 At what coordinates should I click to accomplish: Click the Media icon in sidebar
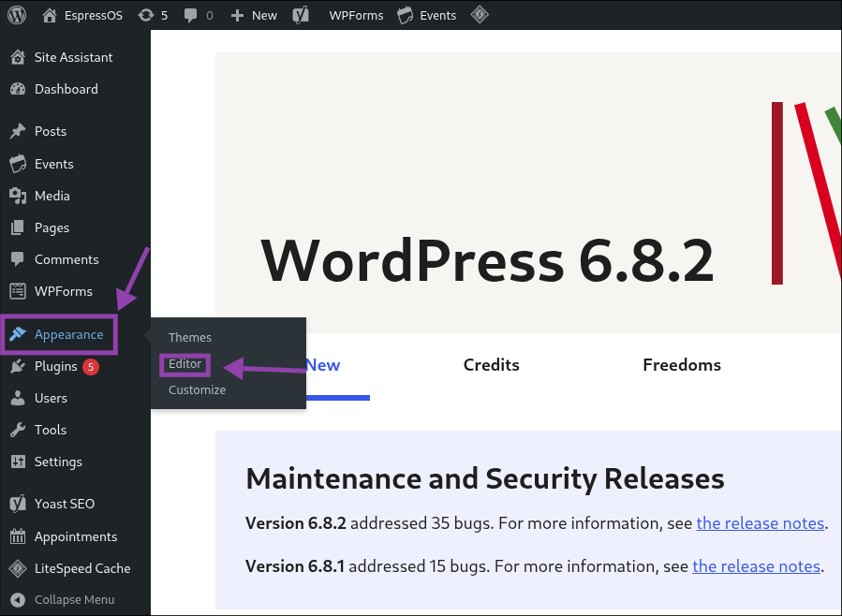point(18,196)
